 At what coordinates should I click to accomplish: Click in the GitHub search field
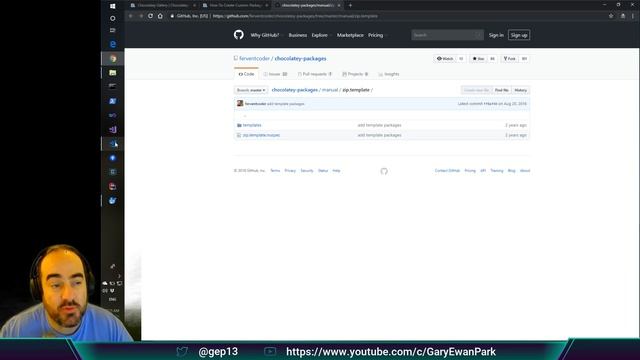pos(447,35)
